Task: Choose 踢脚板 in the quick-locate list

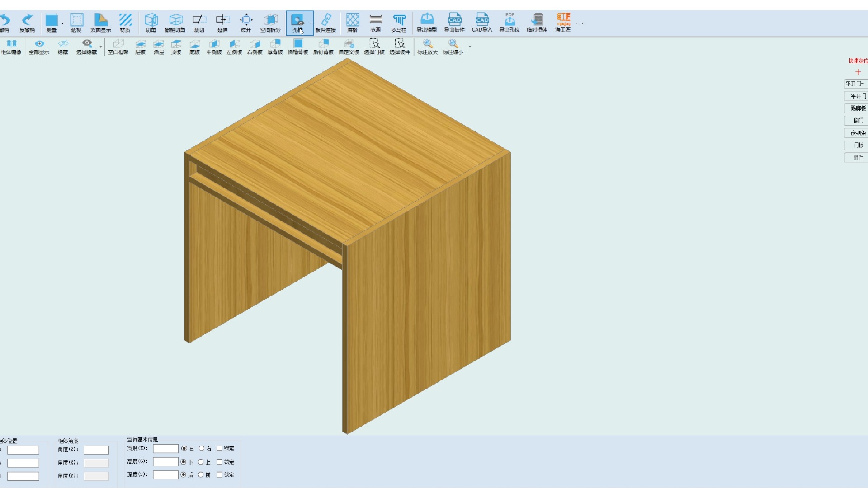Action: (858, 108)
